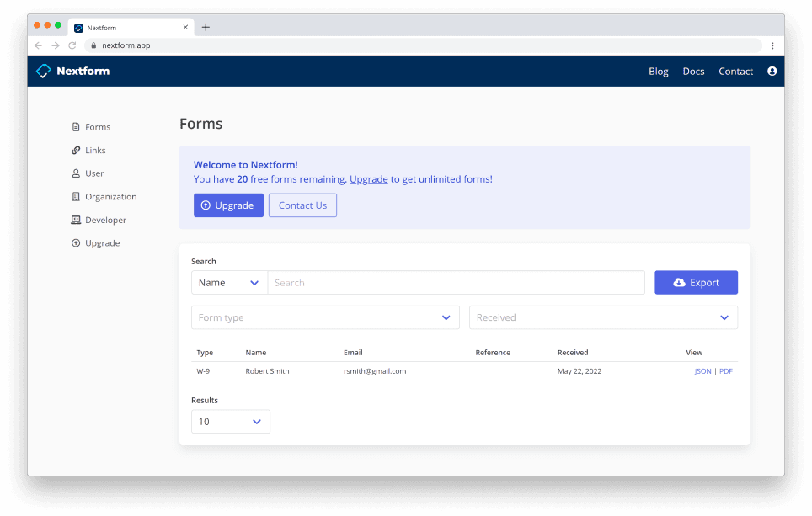The image size is (812, 516).
Task: Click the Developer laptop icon in sidebar
Action: (76, 220)
